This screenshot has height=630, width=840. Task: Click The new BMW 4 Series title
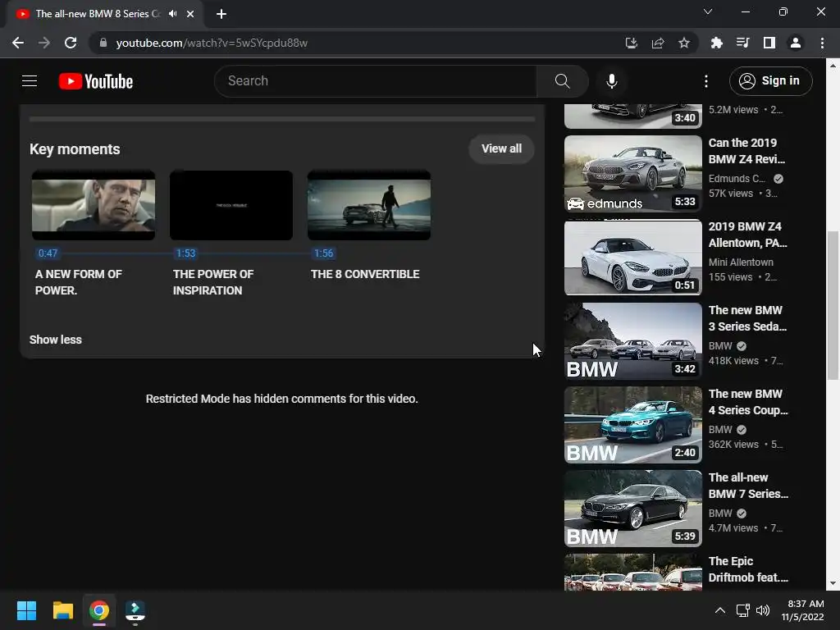click(x=748, y=402)
